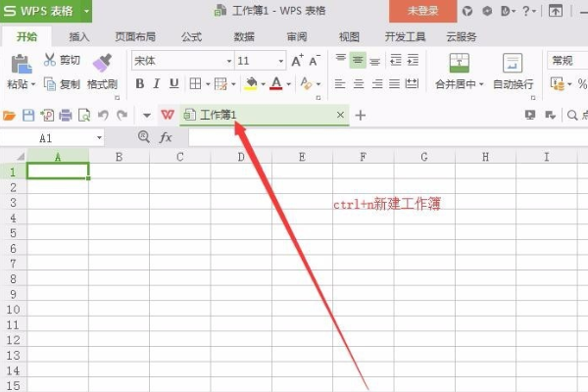Close the 工作簿1 document tab
Screen dimensions: 588x392
(x=340, y=115)
